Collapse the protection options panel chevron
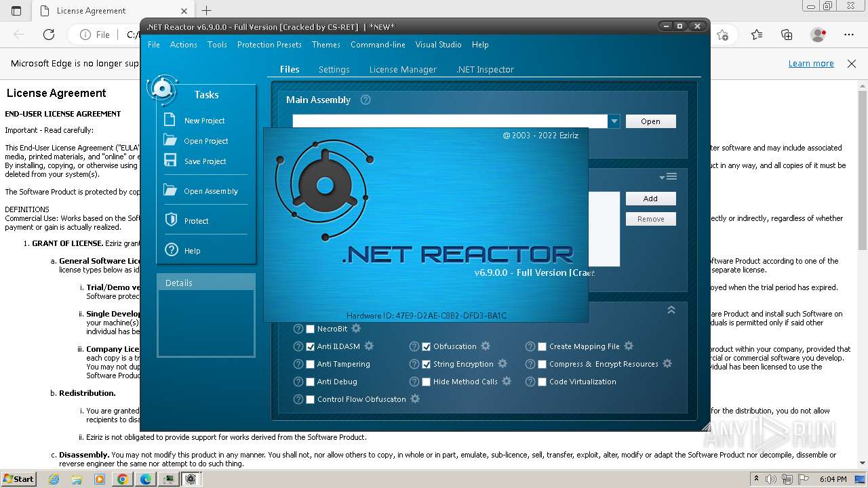 671,310
